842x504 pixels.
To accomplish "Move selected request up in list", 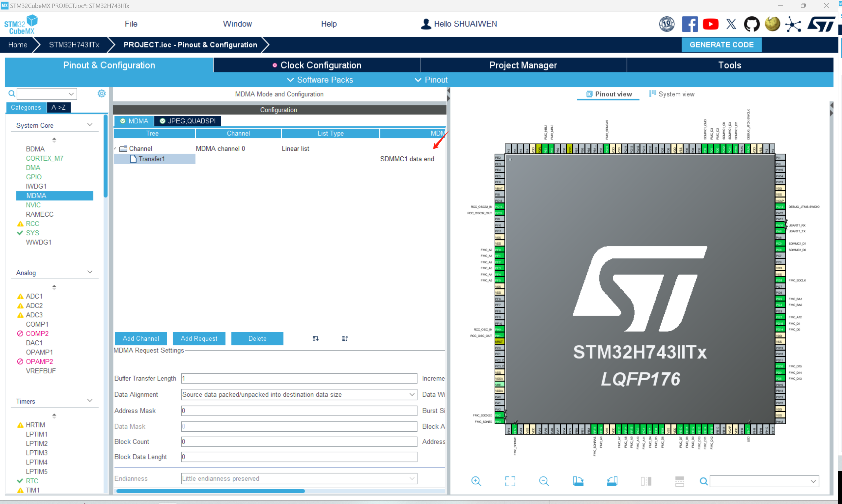I will (345, 338).
